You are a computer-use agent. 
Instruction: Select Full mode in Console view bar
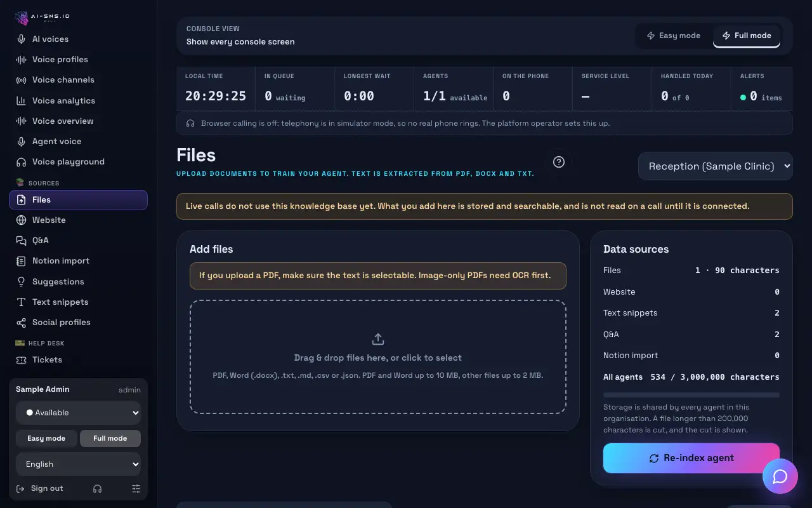coord(747,36)
